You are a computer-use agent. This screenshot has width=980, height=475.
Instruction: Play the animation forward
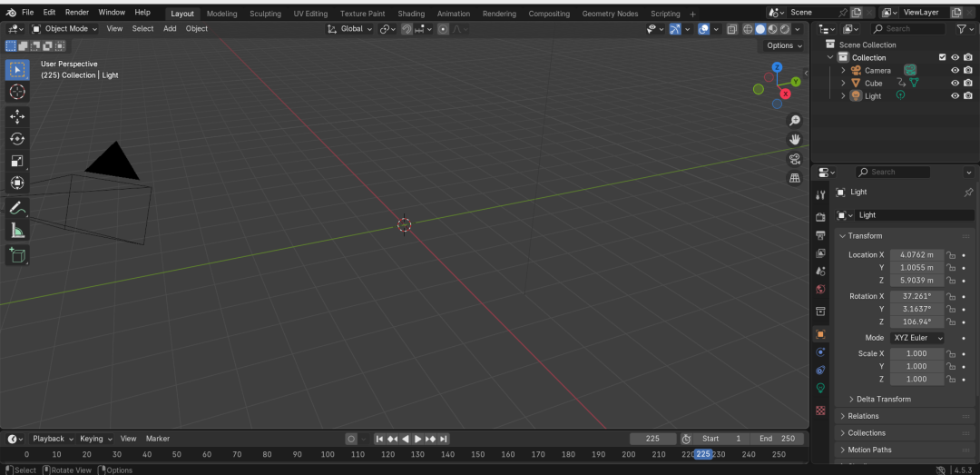coord(417,439)
